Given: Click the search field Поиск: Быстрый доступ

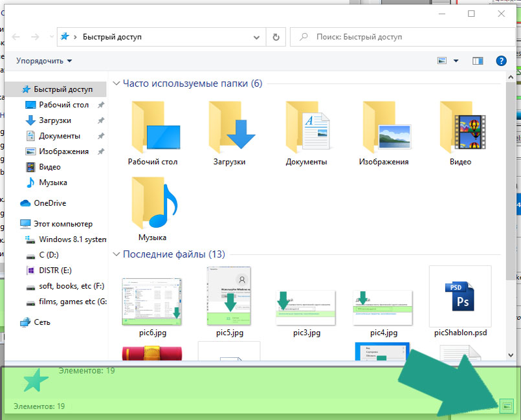Looking at the screenshot, I should pos(403,37).
